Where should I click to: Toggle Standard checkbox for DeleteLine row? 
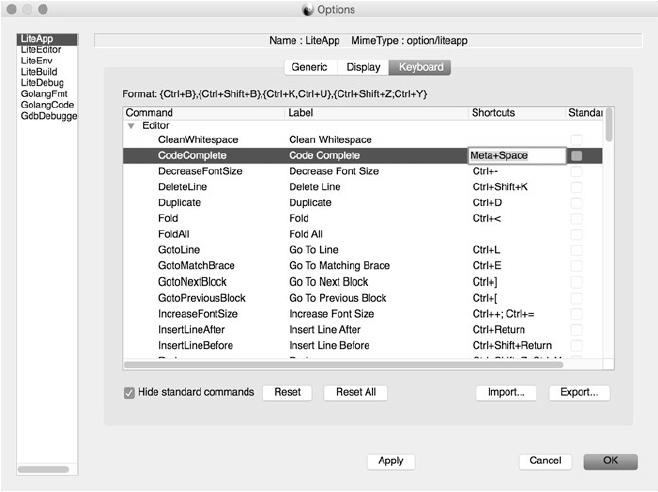(x=577, y=187)
